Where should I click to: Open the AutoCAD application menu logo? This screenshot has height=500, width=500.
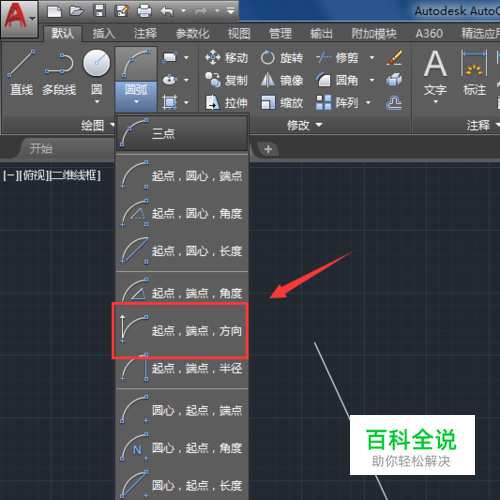point(19,18)
